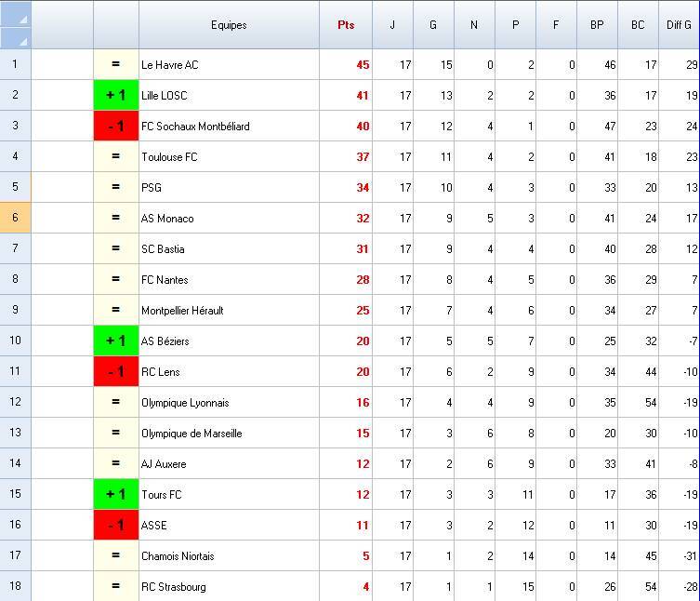Click the RC Strasbourg team cell
This screenshot has width=700, height=601.
pyautogui.click(x=229, y=586)
